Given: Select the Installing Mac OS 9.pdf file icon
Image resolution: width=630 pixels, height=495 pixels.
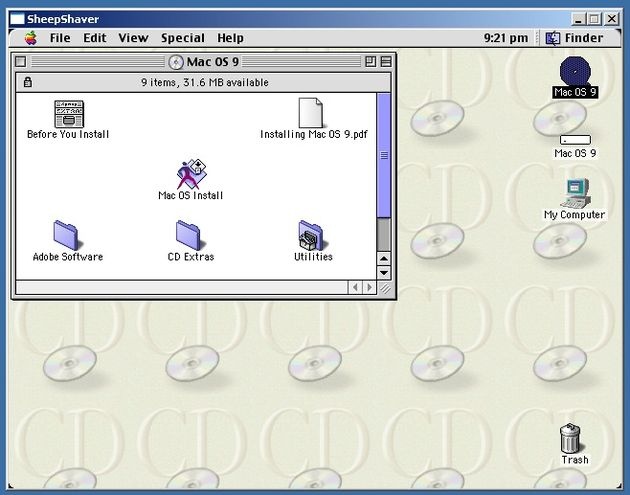Looking at the screenshot, I should (x=311, y=113).
